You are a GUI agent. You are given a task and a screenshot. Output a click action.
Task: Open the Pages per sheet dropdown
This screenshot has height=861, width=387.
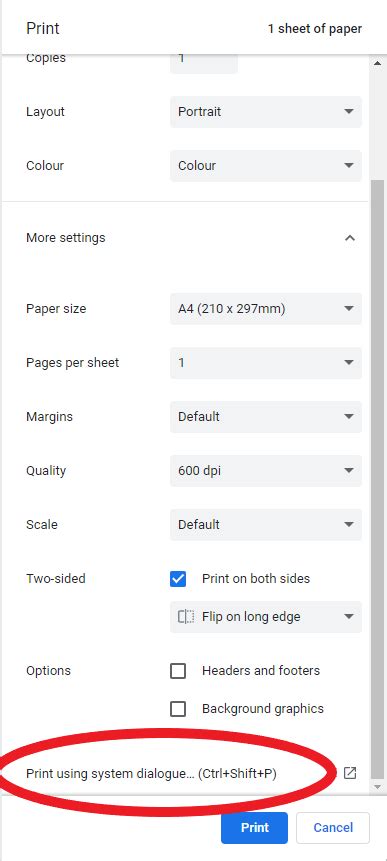click(266, 363)
